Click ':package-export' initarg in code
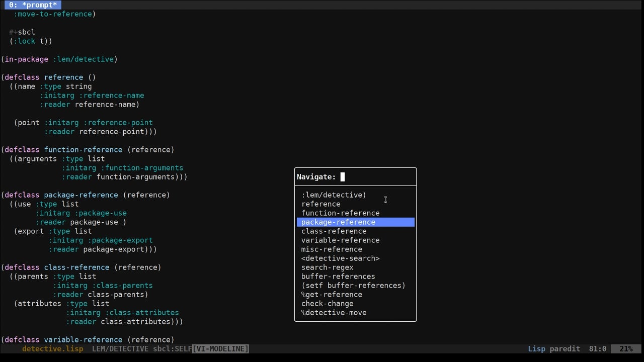 [x=120, y=240]
